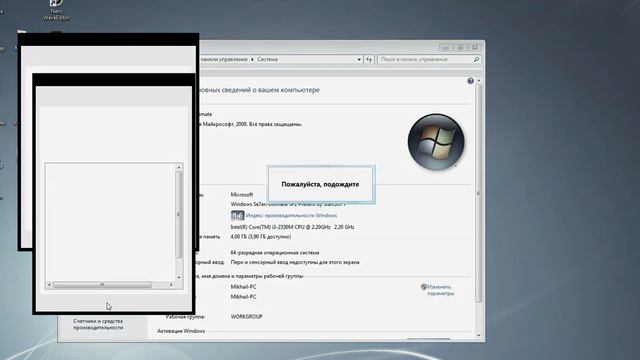Open Индекс производительности Windows link
The height and width of the screenshot is (360, 640).
(291, 216)
